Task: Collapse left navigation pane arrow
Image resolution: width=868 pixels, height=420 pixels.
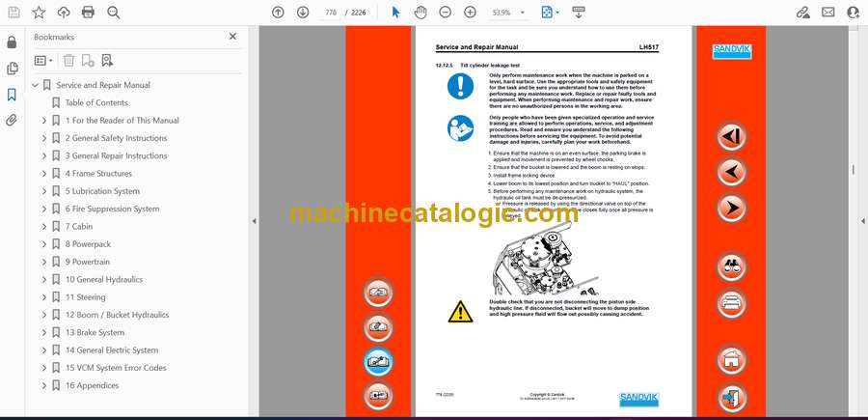Action: click(254, 221)
